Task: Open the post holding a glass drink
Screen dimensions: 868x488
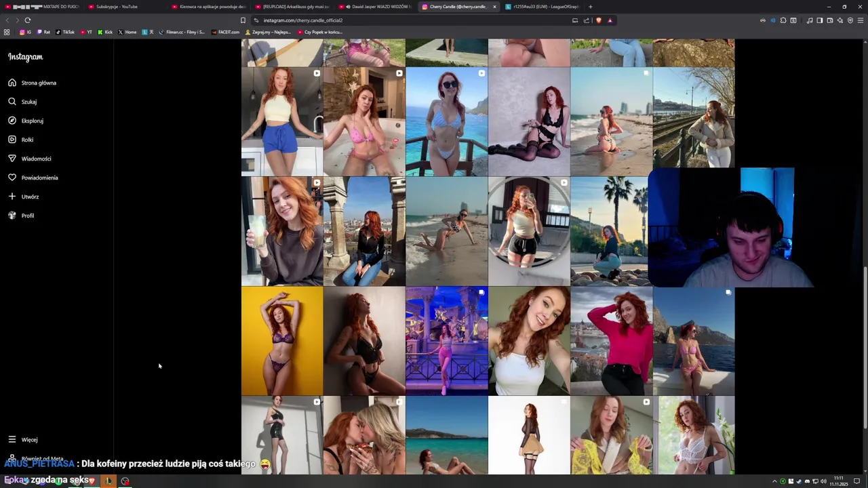Action: pos(282,231)
